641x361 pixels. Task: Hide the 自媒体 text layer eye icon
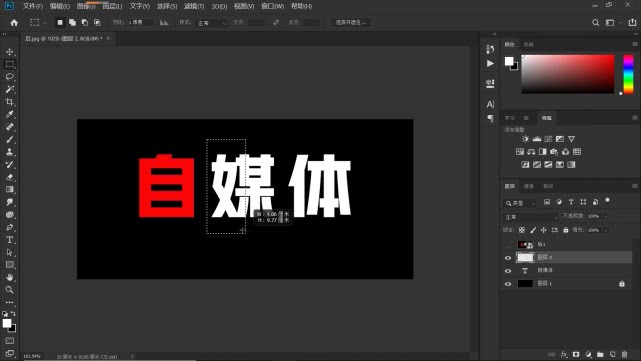[x=508, y=271]
